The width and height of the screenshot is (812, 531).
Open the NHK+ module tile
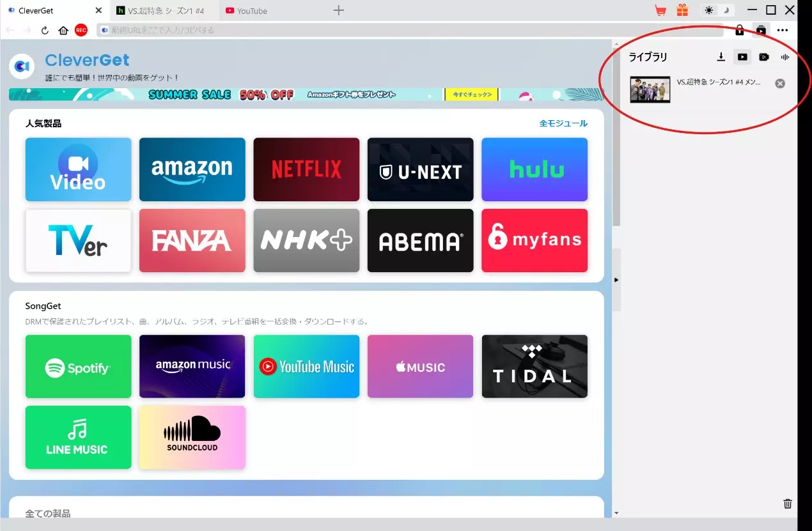click(306, 240)
